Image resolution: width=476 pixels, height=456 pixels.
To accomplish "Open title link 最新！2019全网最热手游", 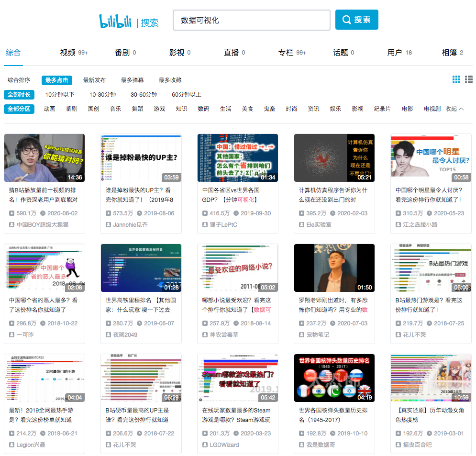I will pos(41,415).
